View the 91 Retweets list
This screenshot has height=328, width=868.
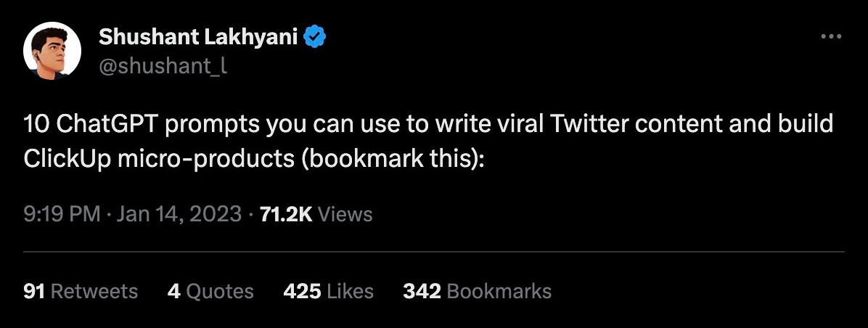[81, 292]
